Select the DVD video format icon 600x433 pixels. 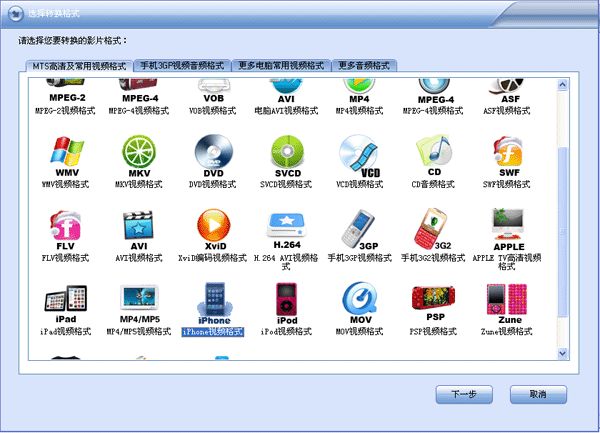[x=211, y=154]
